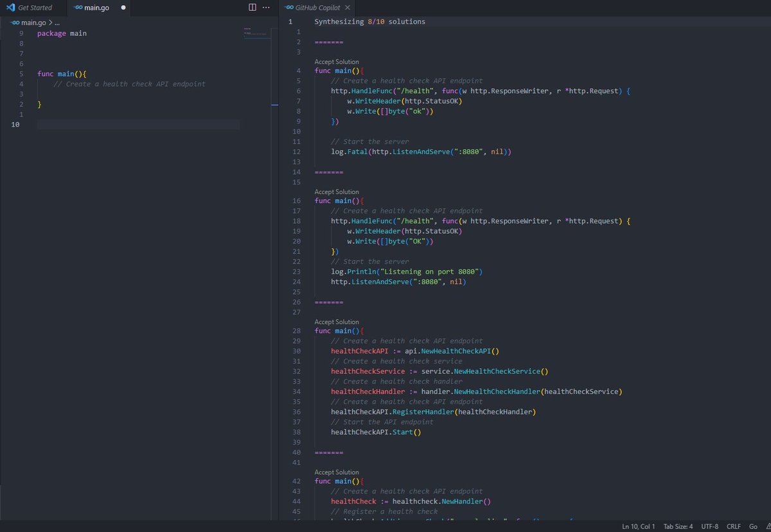771x532 pixels.
Task: Select the GitHub Copilot tab
Action: [x=317, y=8]
